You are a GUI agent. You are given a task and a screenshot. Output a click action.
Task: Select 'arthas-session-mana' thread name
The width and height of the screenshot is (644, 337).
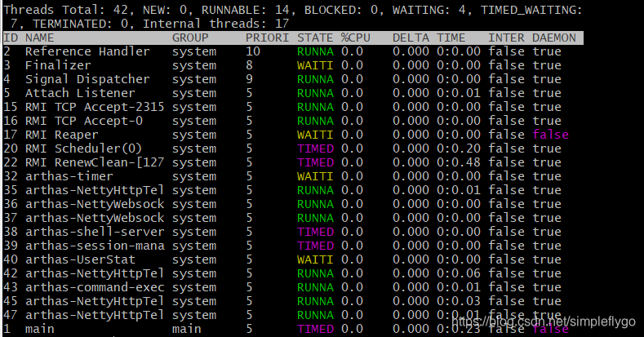[95, 246]
